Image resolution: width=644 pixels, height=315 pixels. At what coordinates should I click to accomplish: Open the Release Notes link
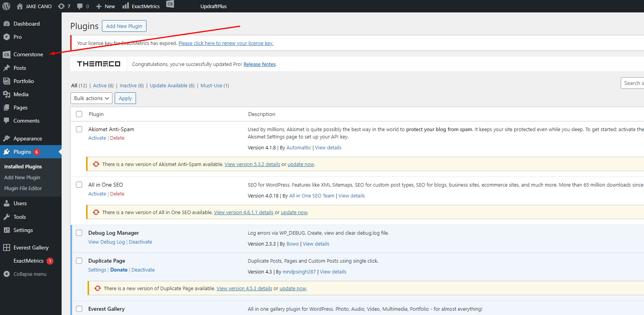point(260,64)
